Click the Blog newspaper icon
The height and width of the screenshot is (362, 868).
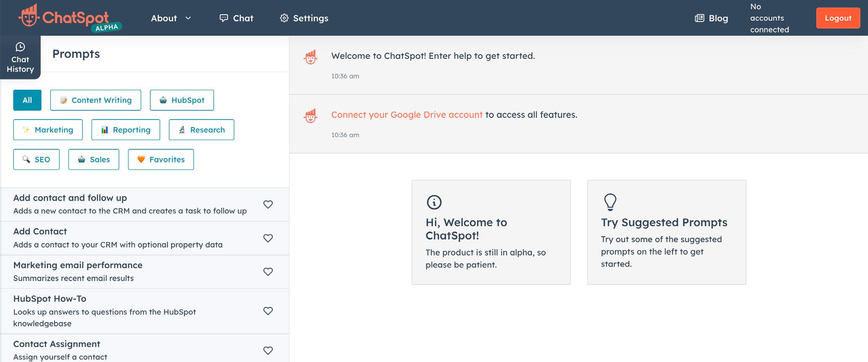coord(699,18)
